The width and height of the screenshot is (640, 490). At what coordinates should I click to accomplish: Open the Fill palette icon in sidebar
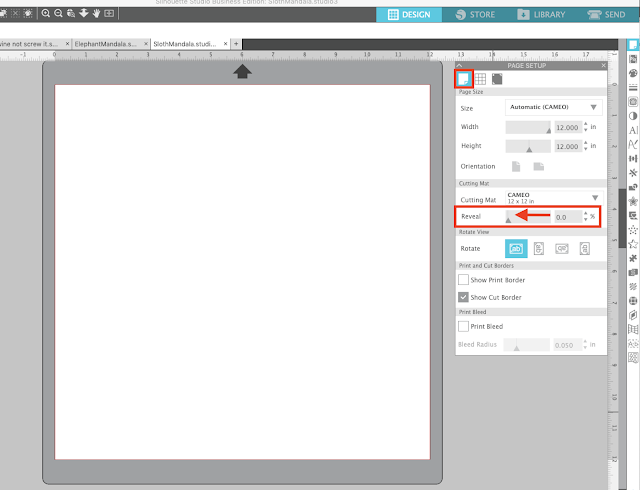(x=633, y=74)
